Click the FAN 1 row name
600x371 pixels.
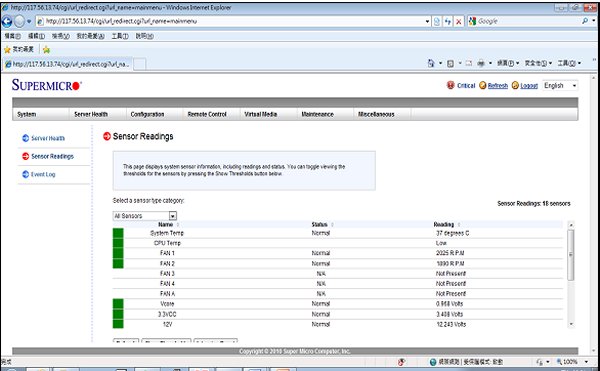tap(167, 253)
